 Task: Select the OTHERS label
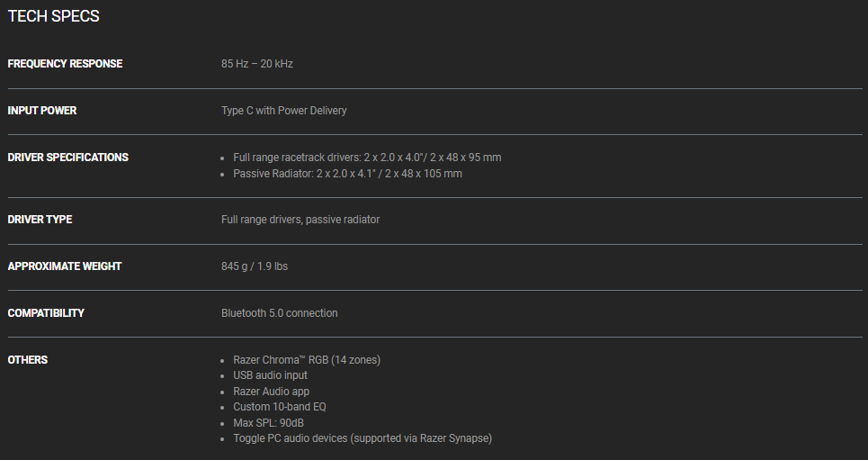(28, 360)
